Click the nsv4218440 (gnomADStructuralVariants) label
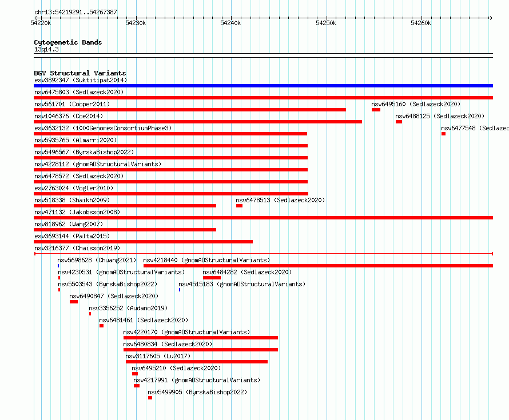Screen dimensions: 509x420 tap(206, 260)
